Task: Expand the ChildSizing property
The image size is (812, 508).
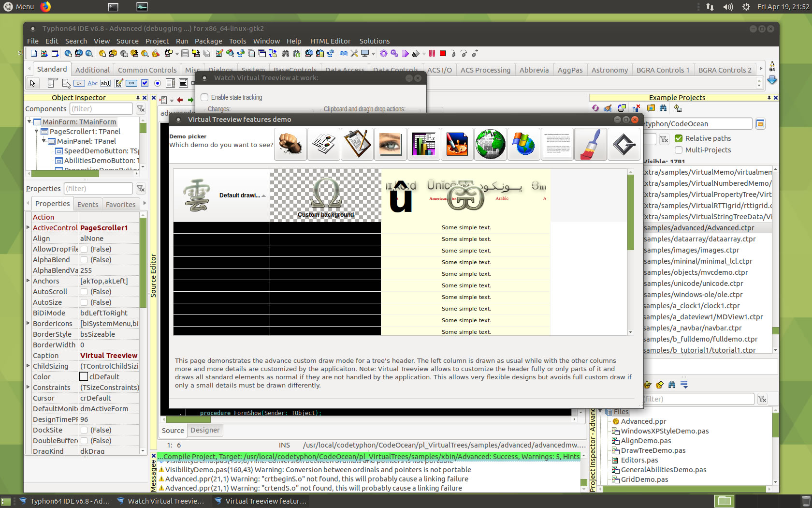Action: pyautogui.click(x=28, y=366)
